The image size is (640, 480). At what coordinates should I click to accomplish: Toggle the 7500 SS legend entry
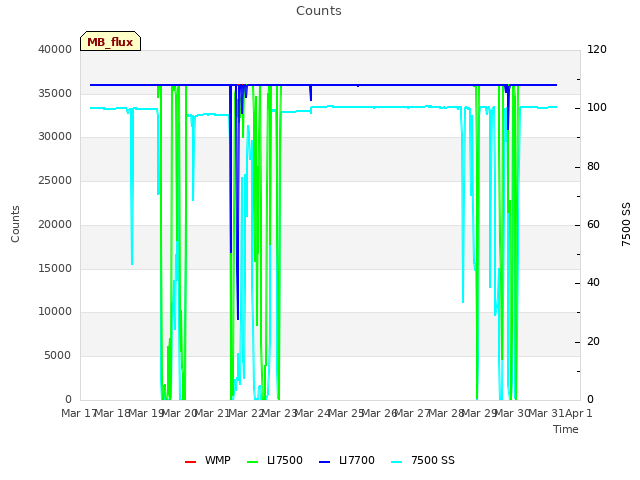[423, 460]
